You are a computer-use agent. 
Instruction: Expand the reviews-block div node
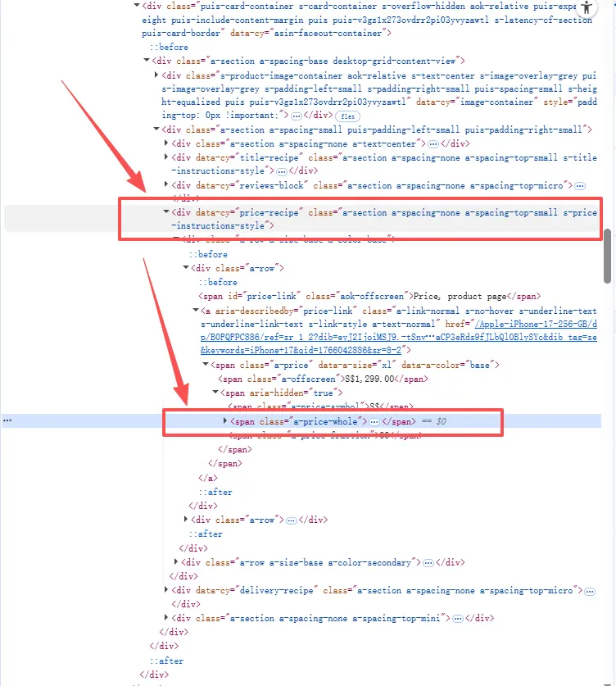coord(166,184)
